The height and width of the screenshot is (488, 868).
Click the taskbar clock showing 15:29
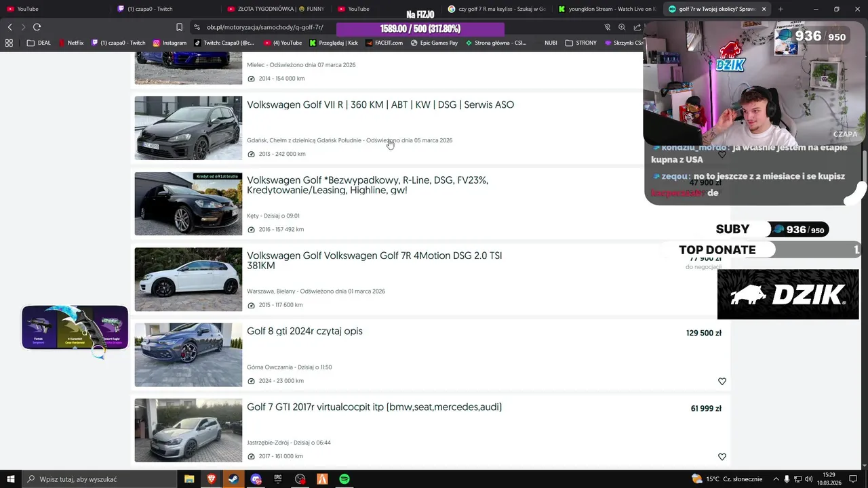tap(829, 479)
